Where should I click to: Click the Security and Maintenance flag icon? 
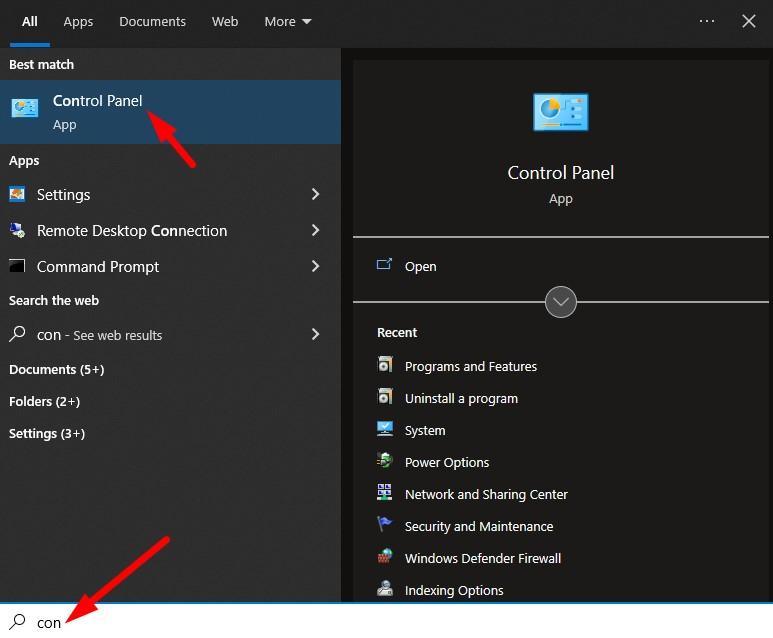pos(385,524)
